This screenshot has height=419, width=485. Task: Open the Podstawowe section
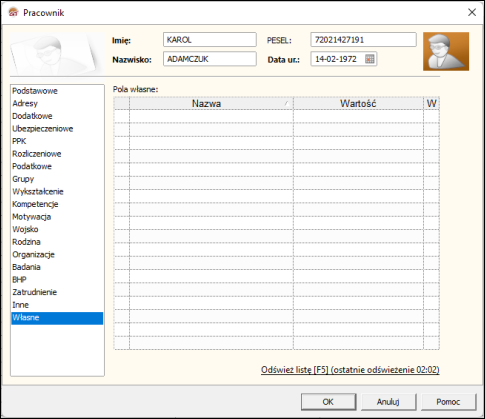tap(35, 91)
